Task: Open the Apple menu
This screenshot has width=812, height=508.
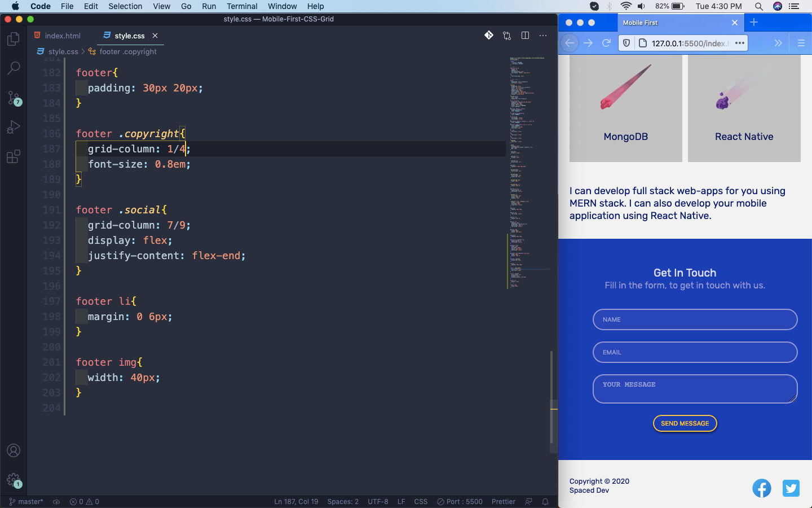Action: (x=15, y=6)
